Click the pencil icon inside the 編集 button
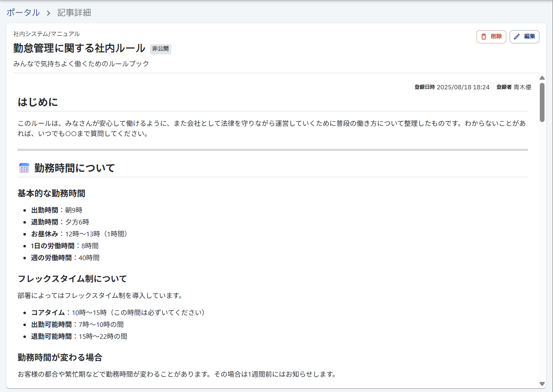 516,37
